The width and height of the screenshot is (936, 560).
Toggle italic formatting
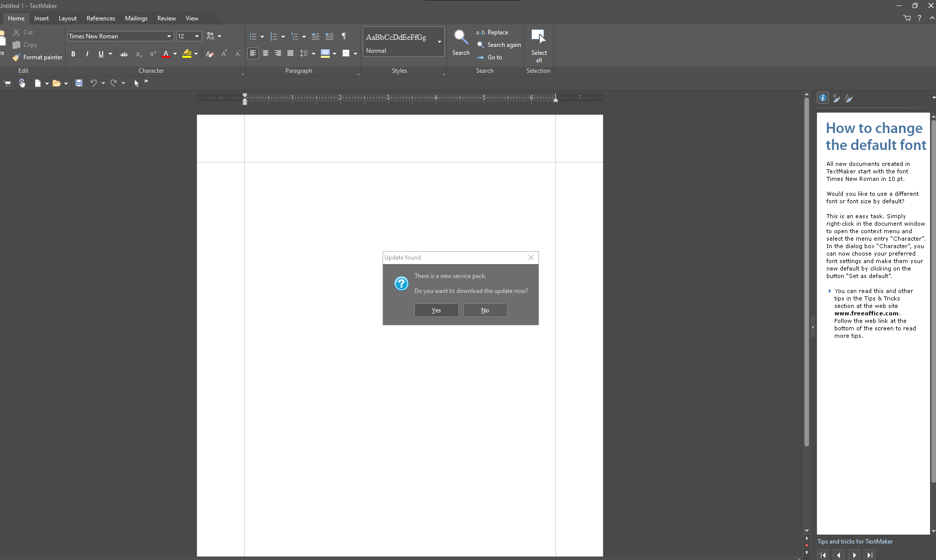coord(87,54)
